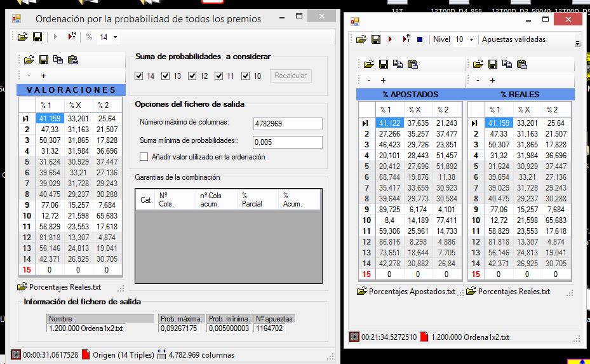Viewport: 590px width, 364px height.
Task: Select cell 77,411 in % APOSTADOS grid
Action: click(446, 220)
